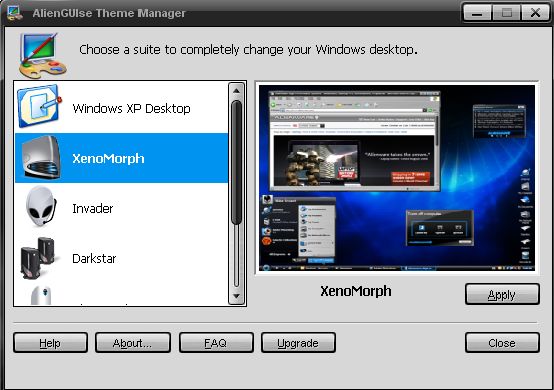The height and width of the screenshot is (390, 554).
Task: Open the About... dialog
Action: [x=133, y=343]
